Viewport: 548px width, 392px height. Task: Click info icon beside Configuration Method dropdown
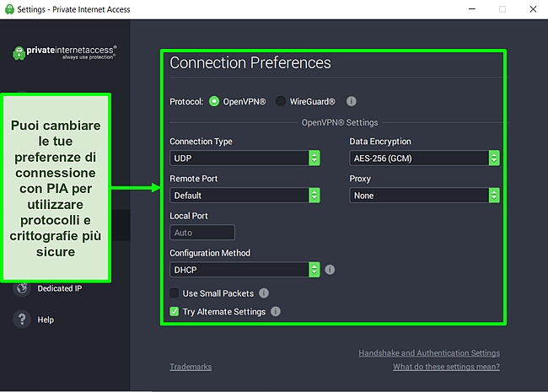point(330,270)
